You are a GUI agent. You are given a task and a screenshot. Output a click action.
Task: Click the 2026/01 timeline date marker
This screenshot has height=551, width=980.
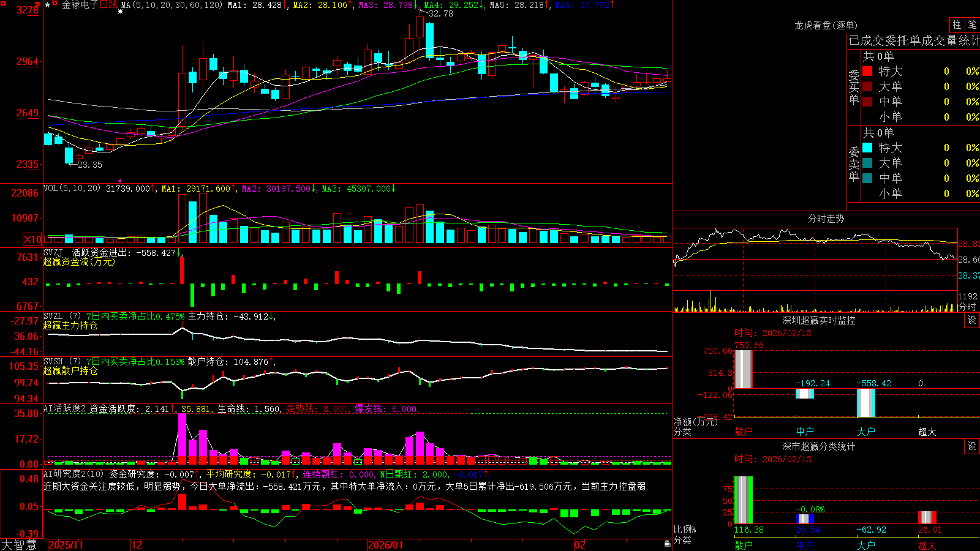386,545
